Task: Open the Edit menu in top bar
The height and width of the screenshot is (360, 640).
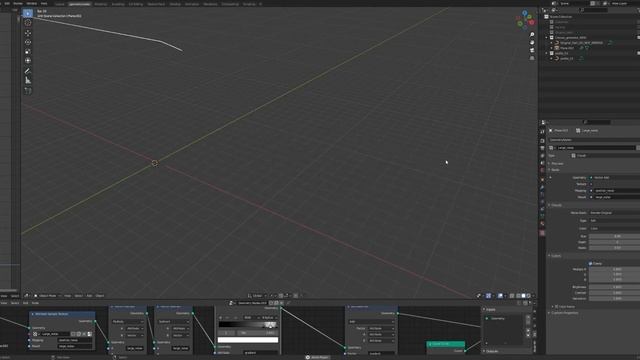Action: click(x=7, y=3)
